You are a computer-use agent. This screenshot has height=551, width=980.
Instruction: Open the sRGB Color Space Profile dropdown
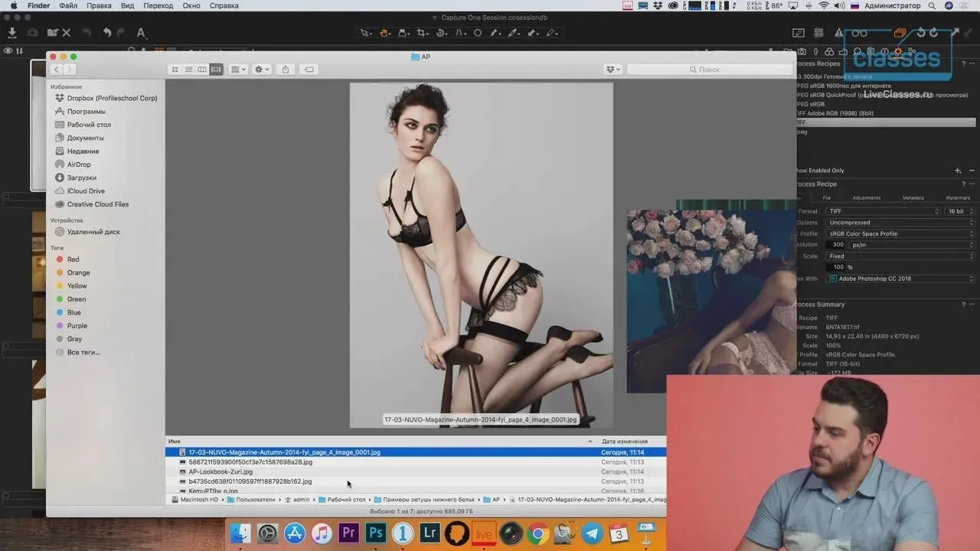point(901,233)
